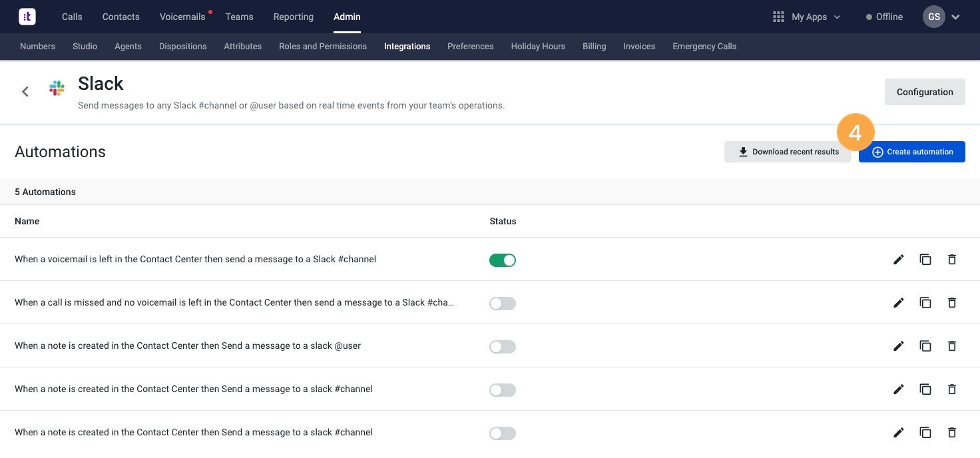Viewport: 980px width, 458px height.
Task: Open the Preferences admin section
Action: coord(471,47)
